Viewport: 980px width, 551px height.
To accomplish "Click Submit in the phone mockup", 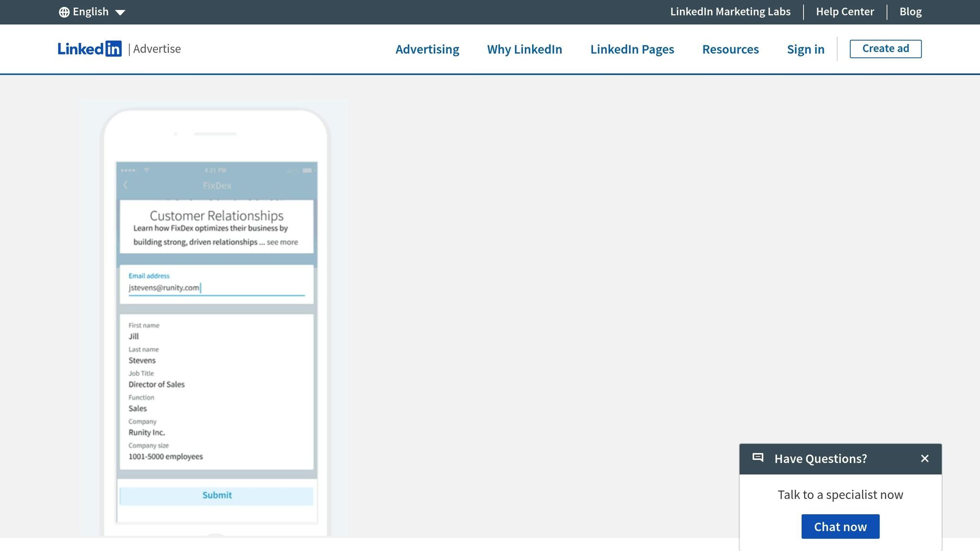I will [x=217, y=496].
